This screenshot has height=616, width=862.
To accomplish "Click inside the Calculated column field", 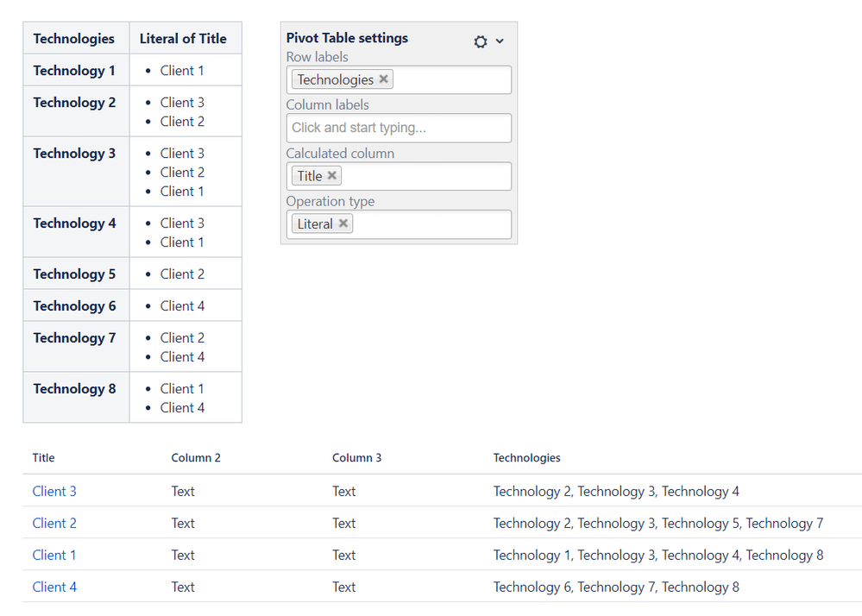I will coord(423,176).
